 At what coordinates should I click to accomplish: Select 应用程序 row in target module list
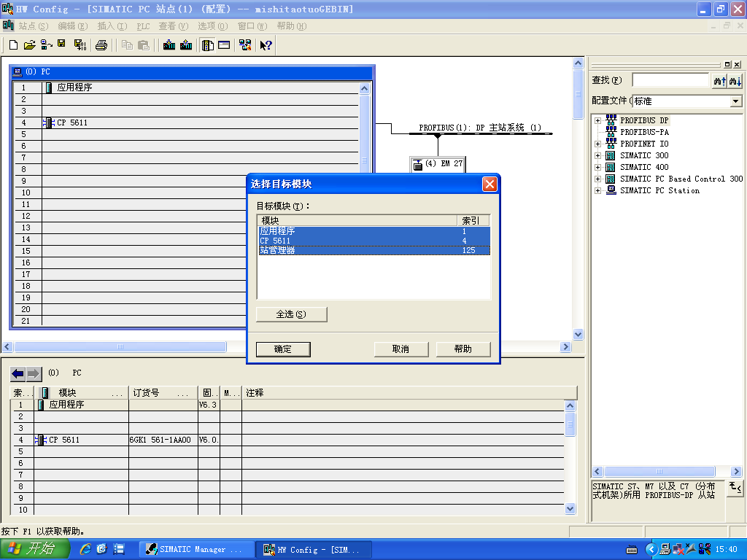pyautogui.click(x=374, y=231)
